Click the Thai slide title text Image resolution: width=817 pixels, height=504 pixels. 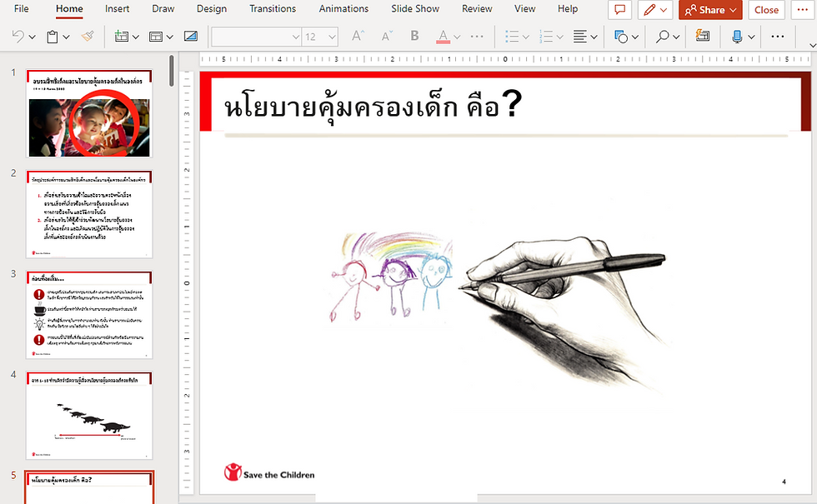click(x=373, y=105)
